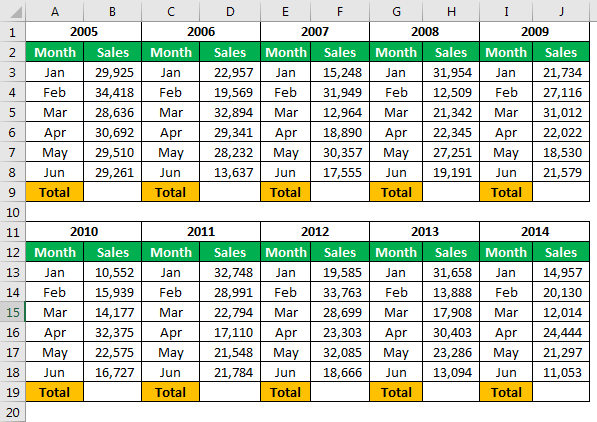Image resolution: width=597 pixels, height=422 pixels.
Task: Click the Total label in cell E9
Action: tap(286, 192)
